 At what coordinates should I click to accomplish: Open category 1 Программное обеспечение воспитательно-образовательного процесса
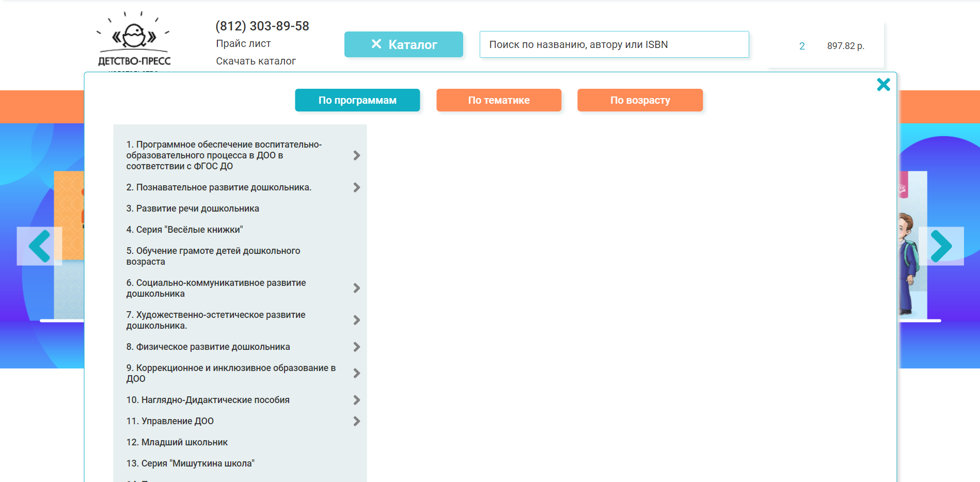click(x=224, y=155)
